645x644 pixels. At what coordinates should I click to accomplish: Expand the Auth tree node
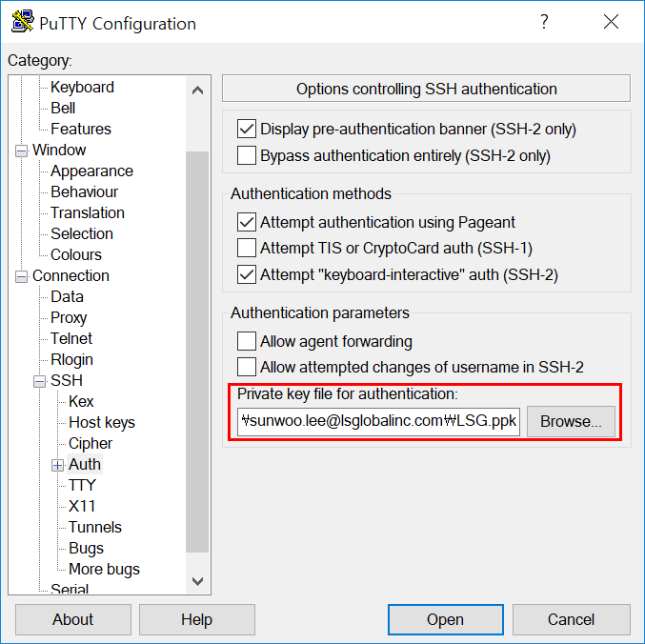pos(58,465)
